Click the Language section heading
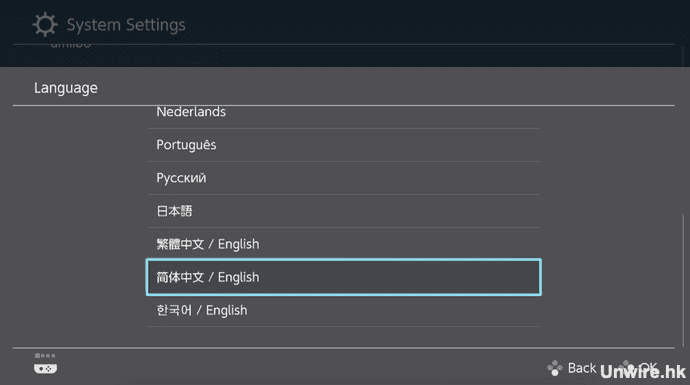 click(66, 88)
